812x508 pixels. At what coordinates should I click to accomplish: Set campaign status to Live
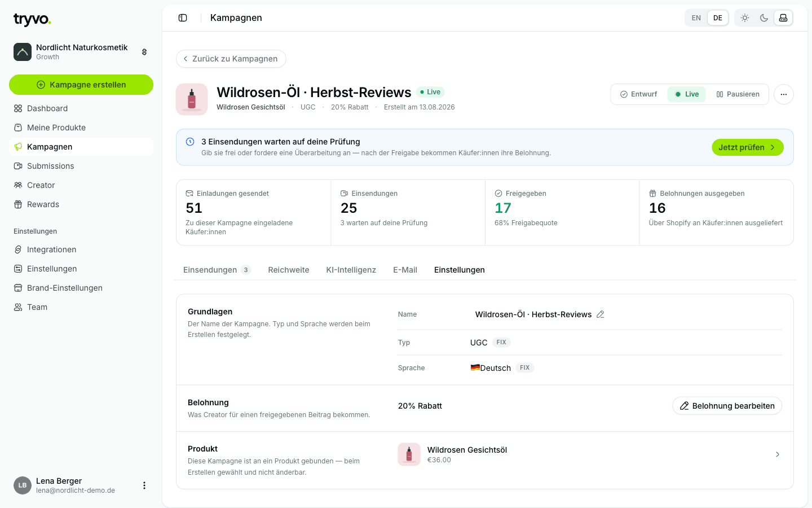point(687,94)
